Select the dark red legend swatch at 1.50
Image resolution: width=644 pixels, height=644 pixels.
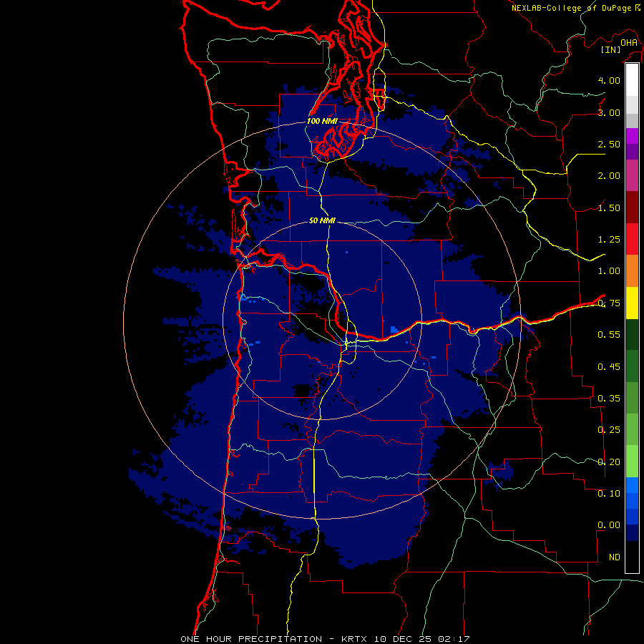632,208
